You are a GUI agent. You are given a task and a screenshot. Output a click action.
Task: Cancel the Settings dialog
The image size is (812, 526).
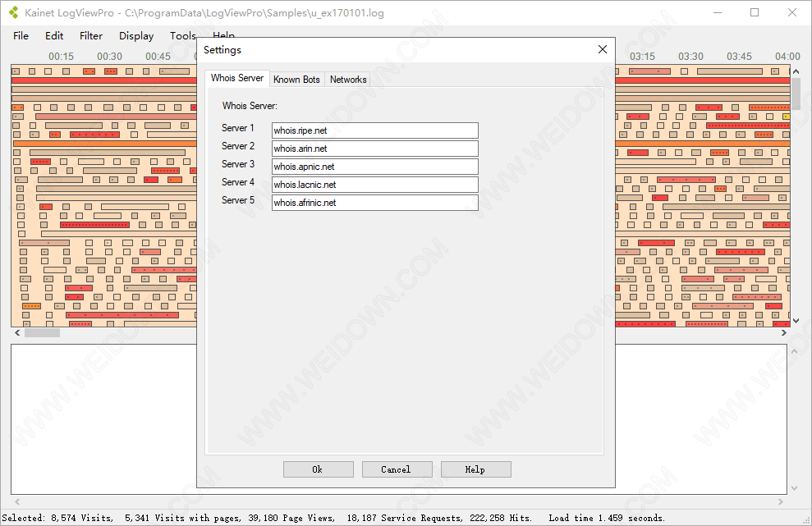(x=396, y=469)
